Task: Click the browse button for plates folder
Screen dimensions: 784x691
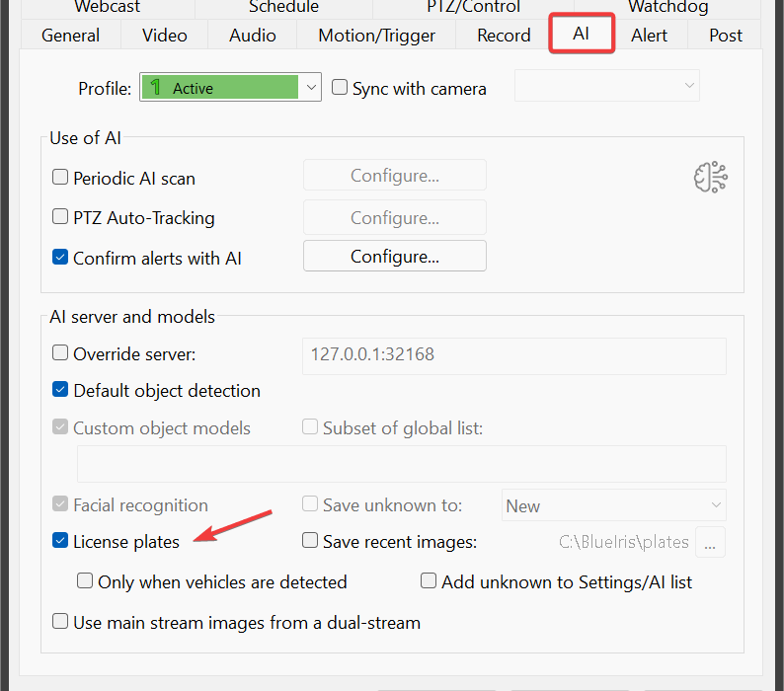Action: [x=711, y=542]
